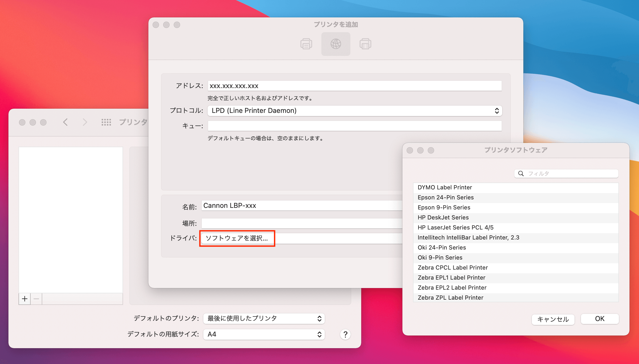The height and width of the screenshot is (364, 639).
Task: Select HP LaserJet Series PCL 4/5
Action: click(516, 228)
